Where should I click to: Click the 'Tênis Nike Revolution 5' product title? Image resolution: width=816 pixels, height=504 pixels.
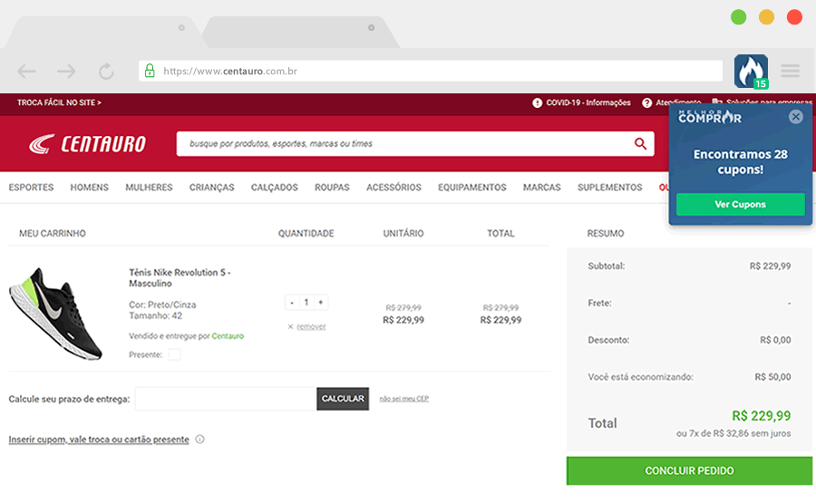(180, 277)
